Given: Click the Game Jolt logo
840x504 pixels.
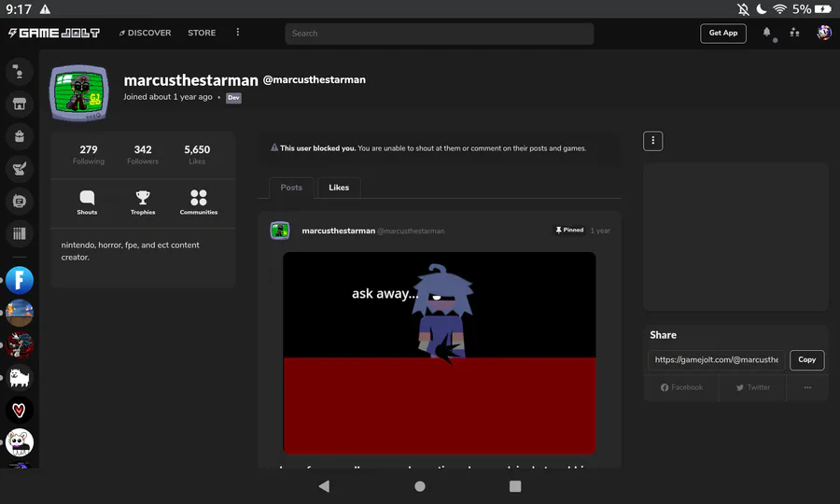Looking at the screenshot, I should coord(53,34).
